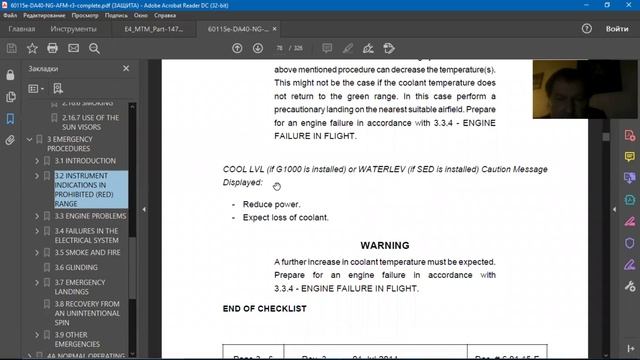Add a sticky note comment
This screenshot has height=360, width=640.
pyautogui.click(x=327, y=48)
